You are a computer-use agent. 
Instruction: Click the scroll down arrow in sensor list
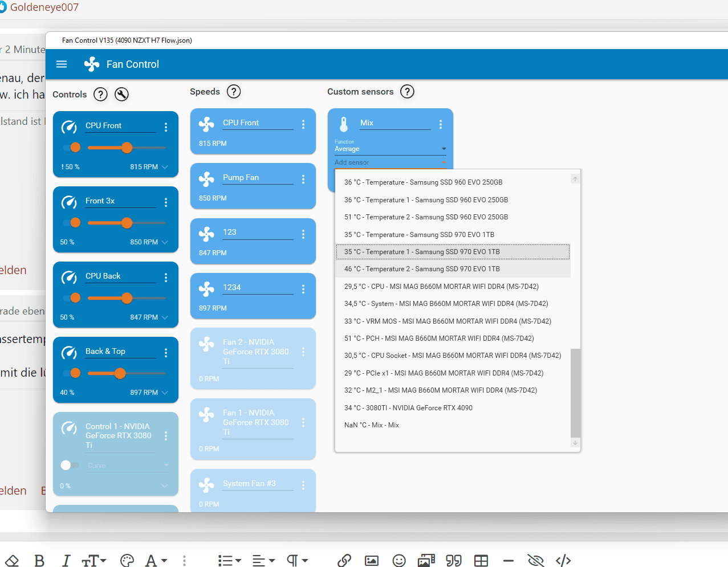(x=575, y=443)
